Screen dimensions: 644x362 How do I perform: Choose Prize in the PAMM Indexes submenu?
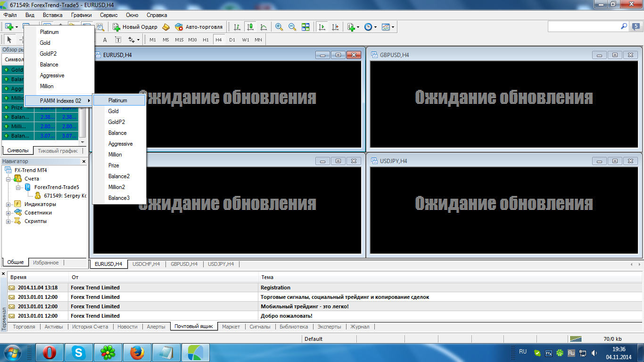click(119, 165)
